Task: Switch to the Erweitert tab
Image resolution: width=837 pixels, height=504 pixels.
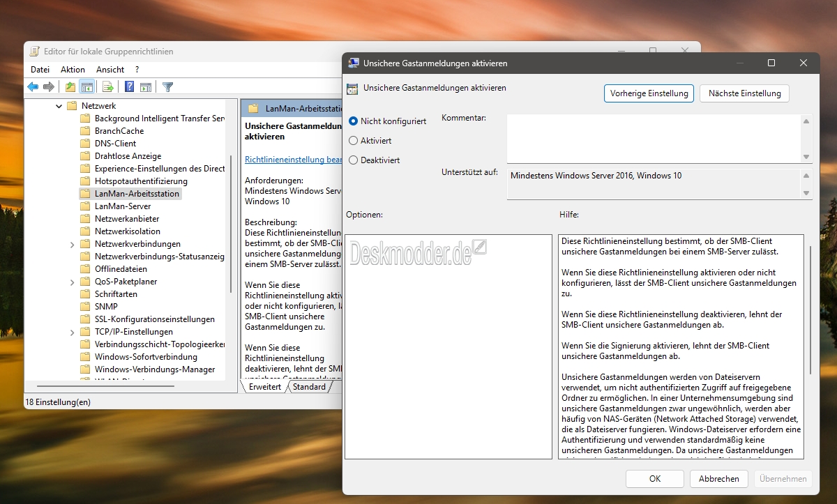Action: (264, 387)
